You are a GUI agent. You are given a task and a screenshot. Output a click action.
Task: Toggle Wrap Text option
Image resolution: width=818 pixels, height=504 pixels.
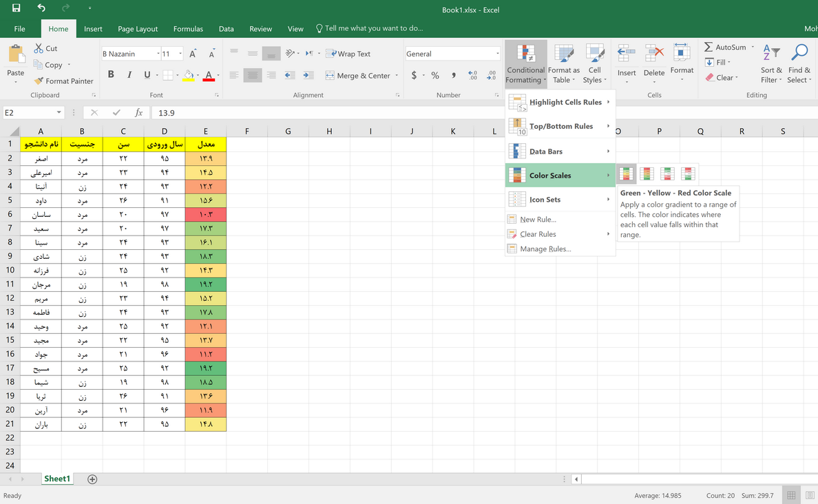348,54
